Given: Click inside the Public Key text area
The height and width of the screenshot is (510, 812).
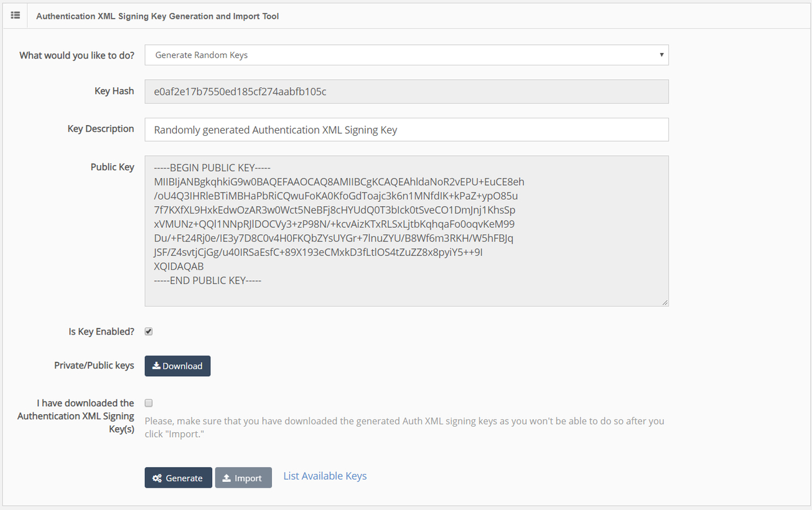Looking at the screenshot, I should (x=406, y=230).
